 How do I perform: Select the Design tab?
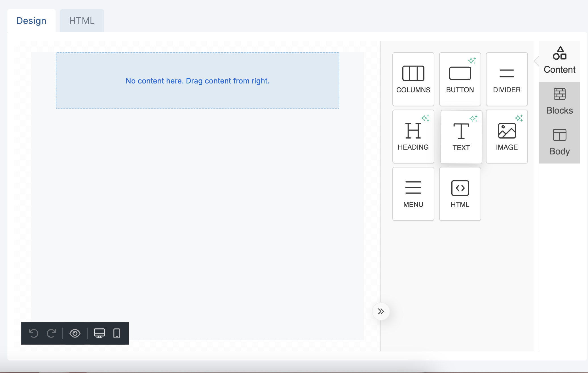[x=31, y=21]
